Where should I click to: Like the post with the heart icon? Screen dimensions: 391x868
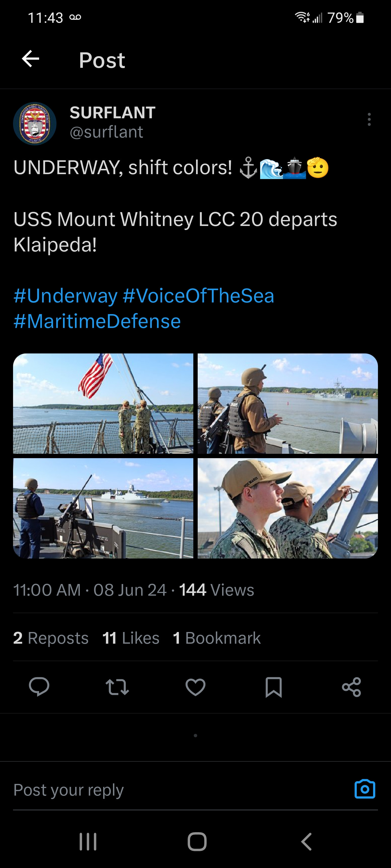tap(195, 687)
